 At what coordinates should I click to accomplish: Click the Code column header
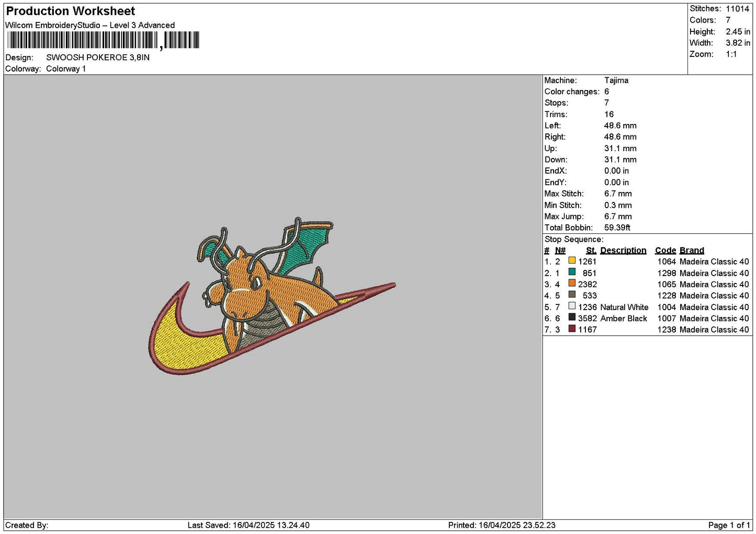tap(665, 251)
